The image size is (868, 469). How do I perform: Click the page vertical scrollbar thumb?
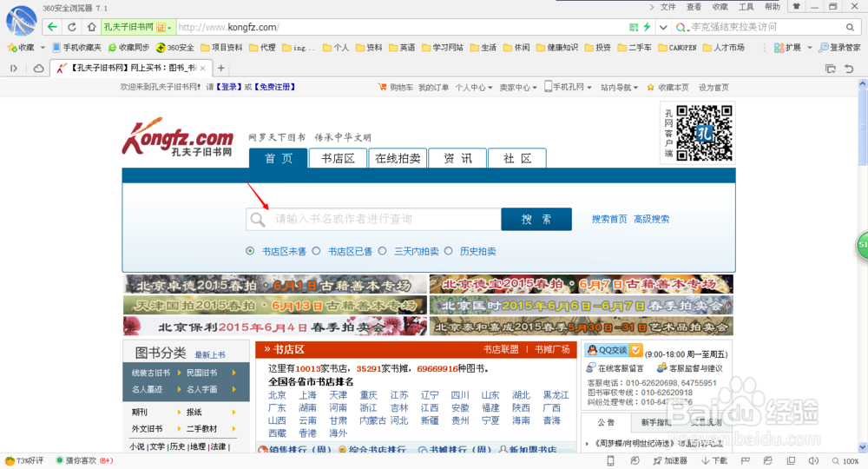[863, 126]
